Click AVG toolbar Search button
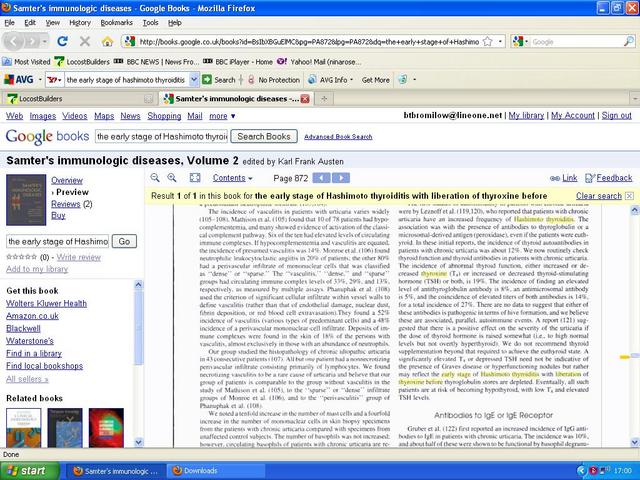The image size is (640, 480). (x=219, y=80)
